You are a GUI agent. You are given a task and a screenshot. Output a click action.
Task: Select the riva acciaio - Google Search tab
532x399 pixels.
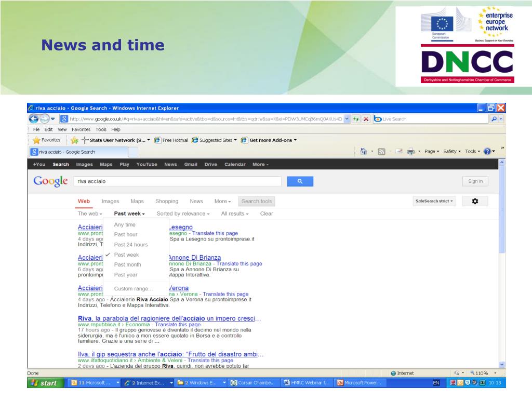click(x=79, y=152)
